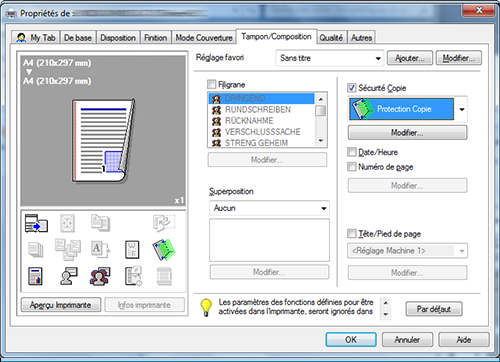Screen dimensions: 500x362
Task: Select DRINGEND in the watermark list
Action: (261, 99)
